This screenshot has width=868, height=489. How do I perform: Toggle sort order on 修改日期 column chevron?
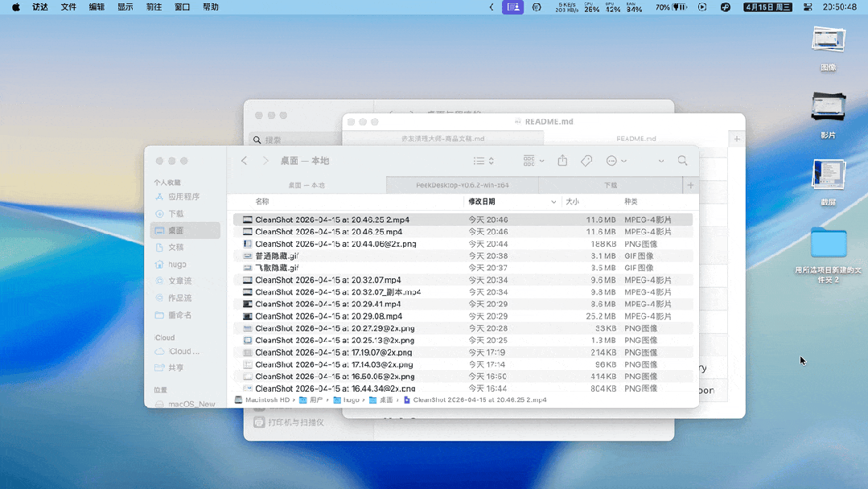[553, 202]
